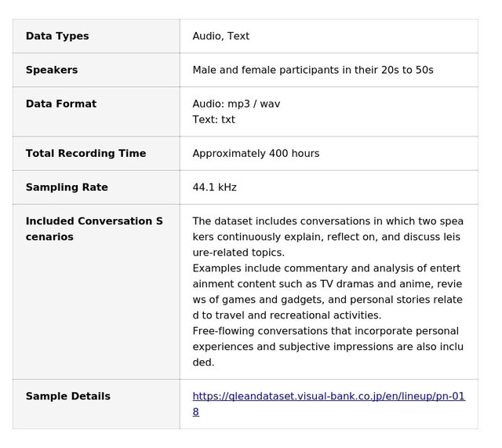Image resolution: width=502 pixels, height=448 pixels.
Task: Click the sentence starting 'The dataset includes conversations'
Action: pos(327,236)
